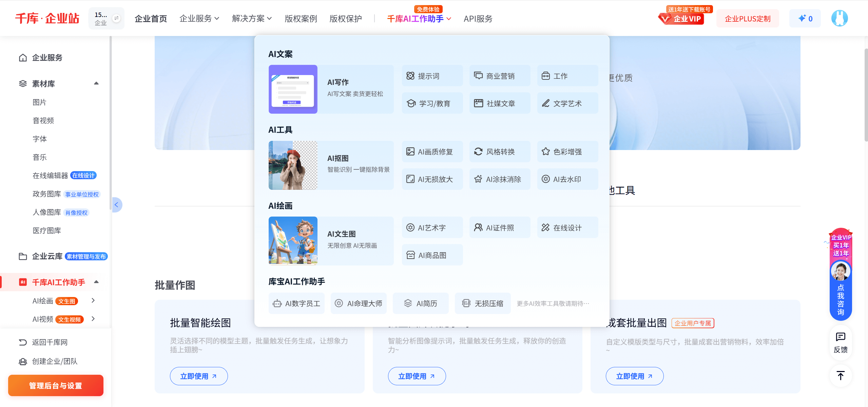Open the 无损压缩 tool
Screen dimensions: 868x407
(482, 303)
